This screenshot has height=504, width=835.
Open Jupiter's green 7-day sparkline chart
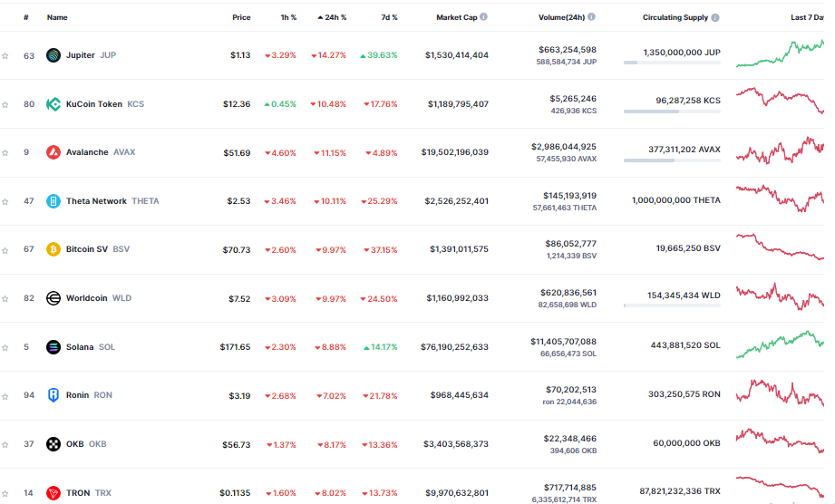coord(781,53)
